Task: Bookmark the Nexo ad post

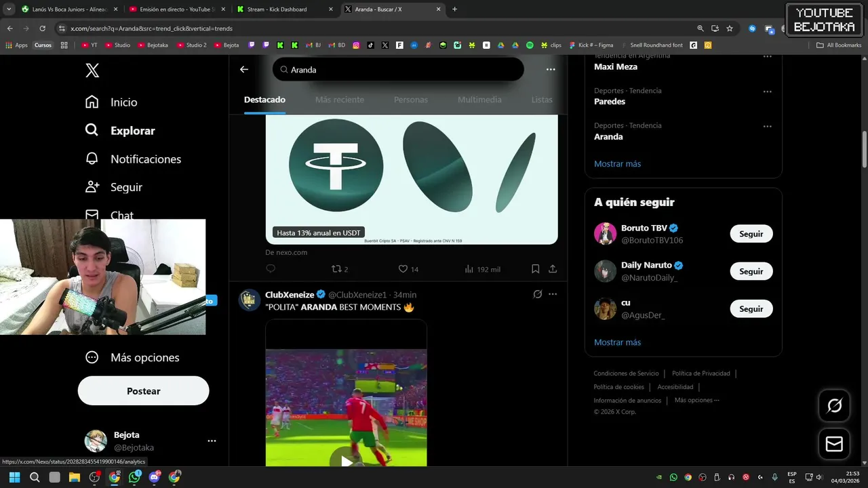Action: 535,269
